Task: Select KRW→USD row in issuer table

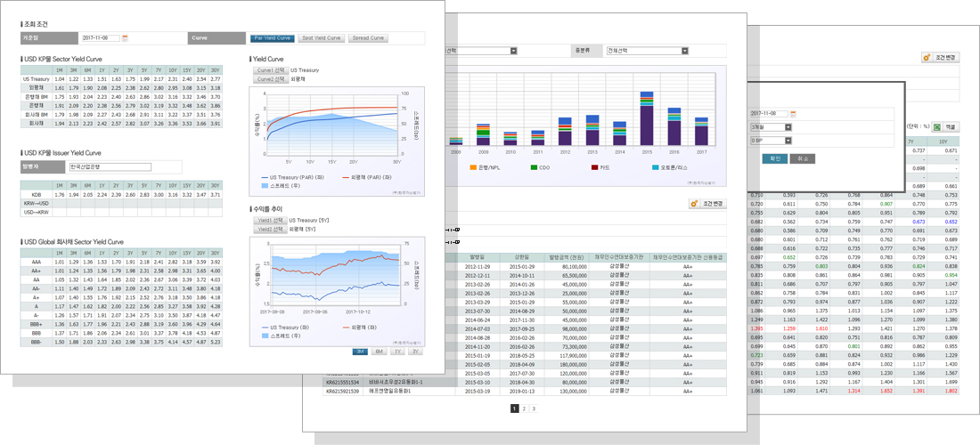Action: click(x=121, y=204)
